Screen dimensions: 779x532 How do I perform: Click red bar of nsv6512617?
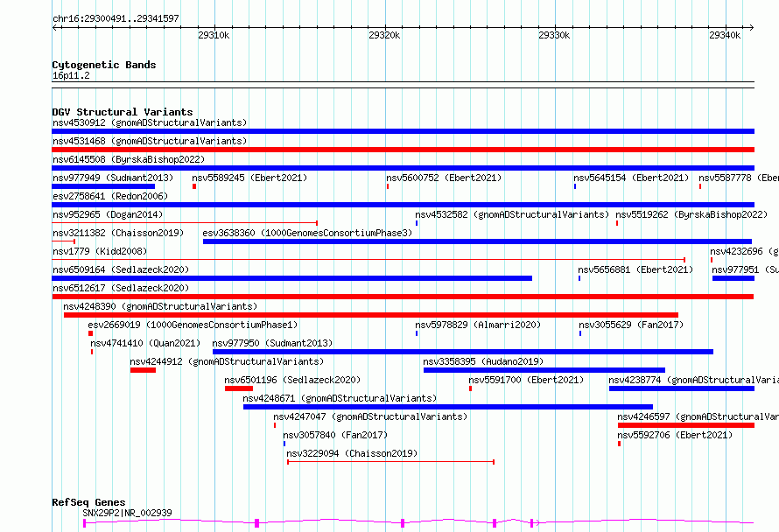click(x=403, y=297)
